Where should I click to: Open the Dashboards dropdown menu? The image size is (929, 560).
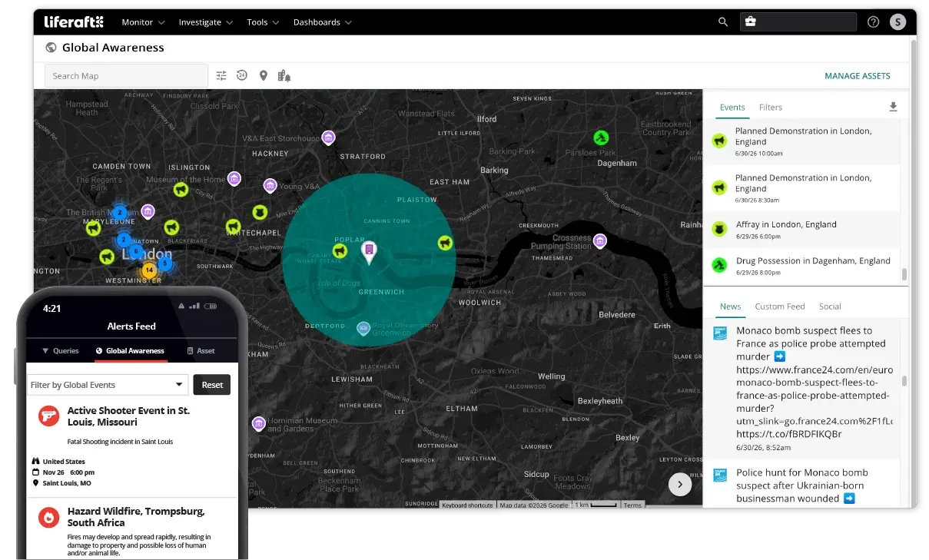point(323,22)
